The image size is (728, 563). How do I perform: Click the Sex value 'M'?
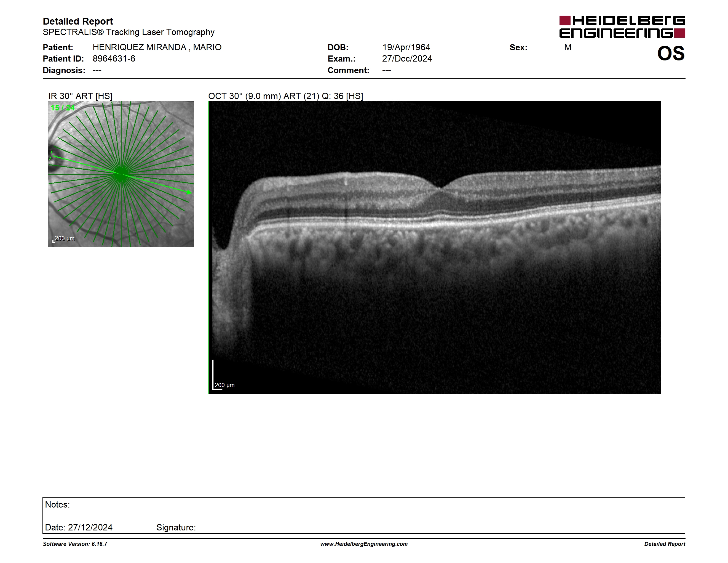[x=568, y=47]
